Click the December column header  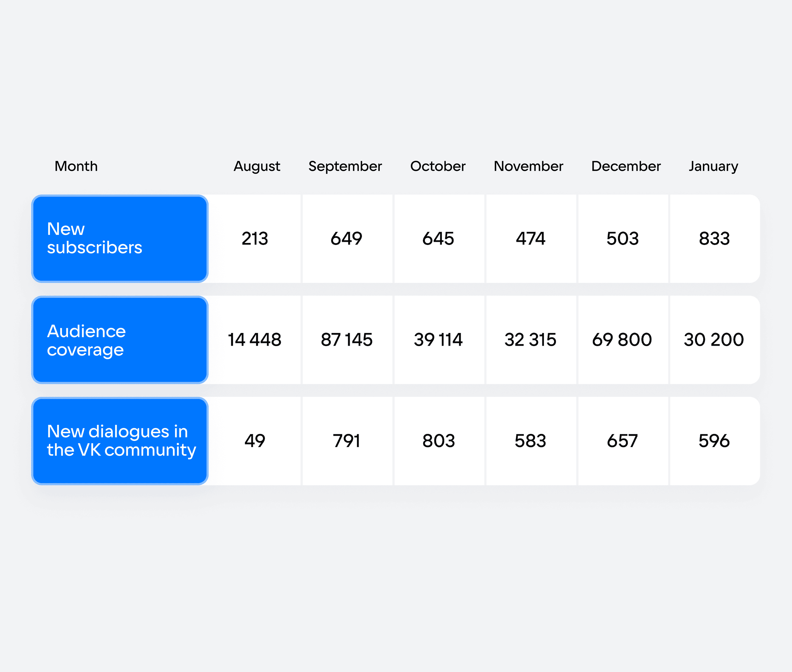pos(626,166)
